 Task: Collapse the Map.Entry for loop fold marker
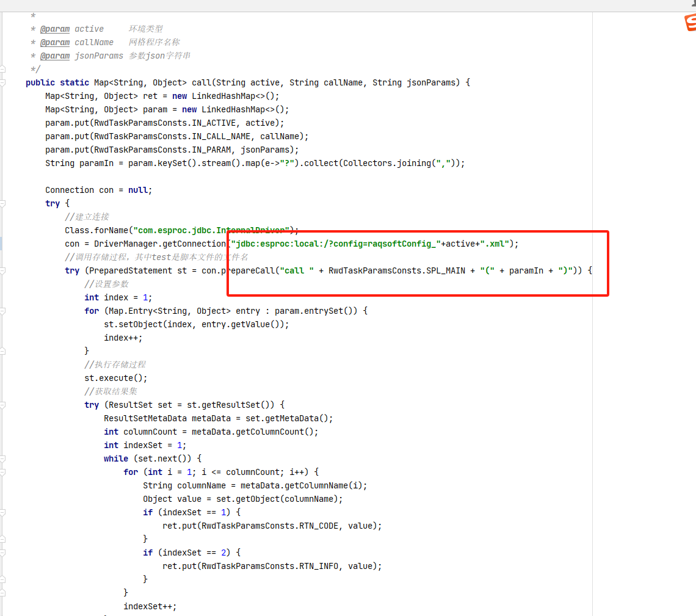[3, 311]
